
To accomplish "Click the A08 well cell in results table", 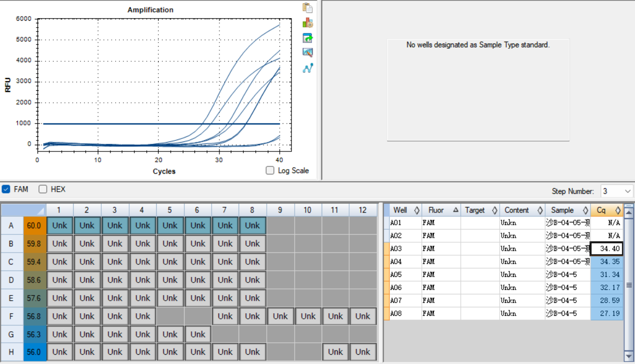I will (x=405, y=314).
